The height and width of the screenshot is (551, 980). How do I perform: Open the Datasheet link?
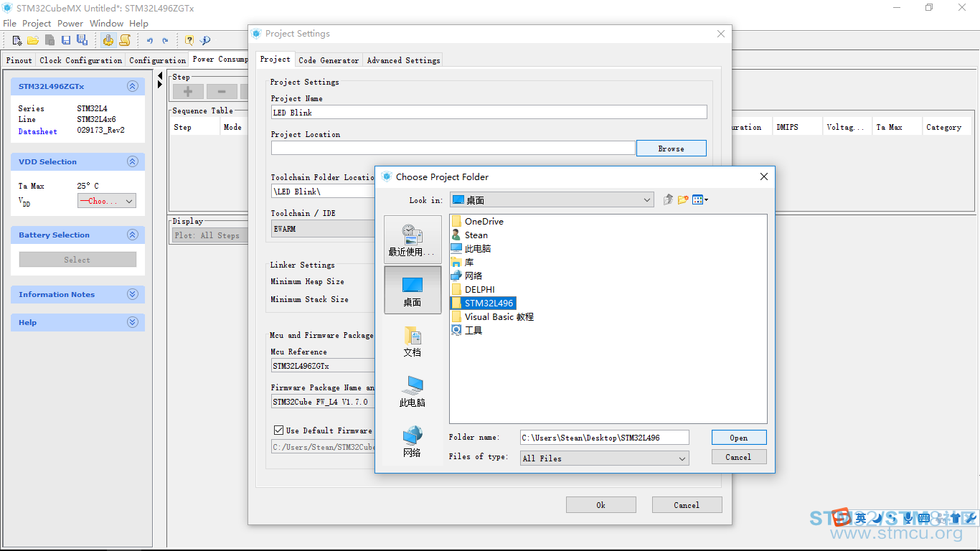point(38,131)
